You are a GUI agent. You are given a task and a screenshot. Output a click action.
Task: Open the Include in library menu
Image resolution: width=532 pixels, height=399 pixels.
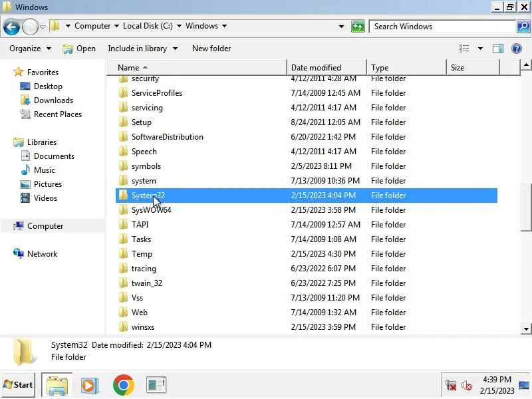tap(142, 49)
